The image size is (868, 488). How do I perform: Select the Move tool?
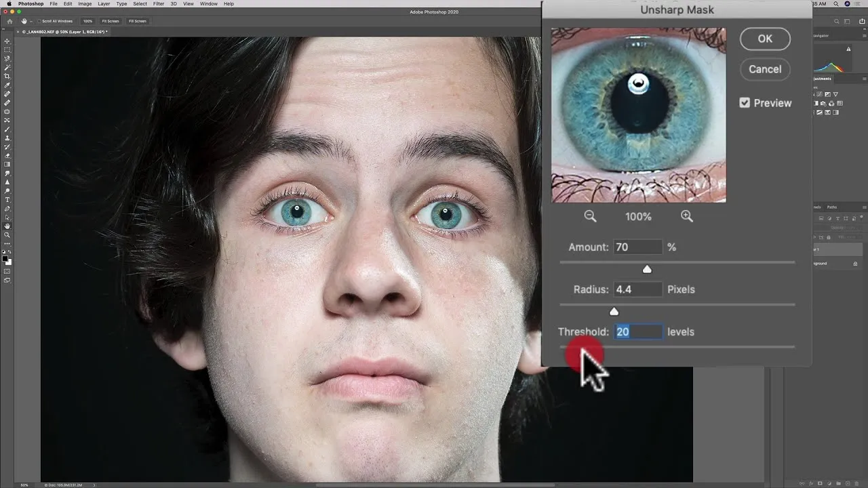point(7,40)
